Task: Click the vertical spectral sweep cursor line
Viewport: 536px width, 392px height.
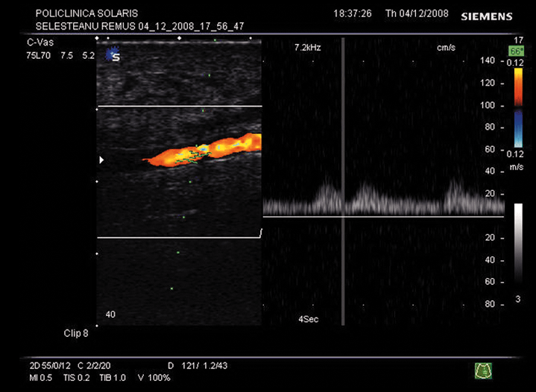Action: tap(343, 179)
